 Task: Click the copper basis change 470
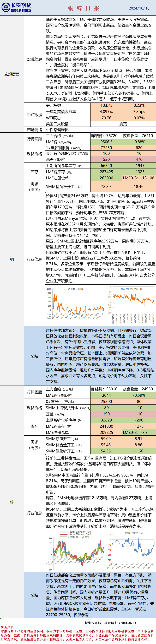click(x=139, y=160)
